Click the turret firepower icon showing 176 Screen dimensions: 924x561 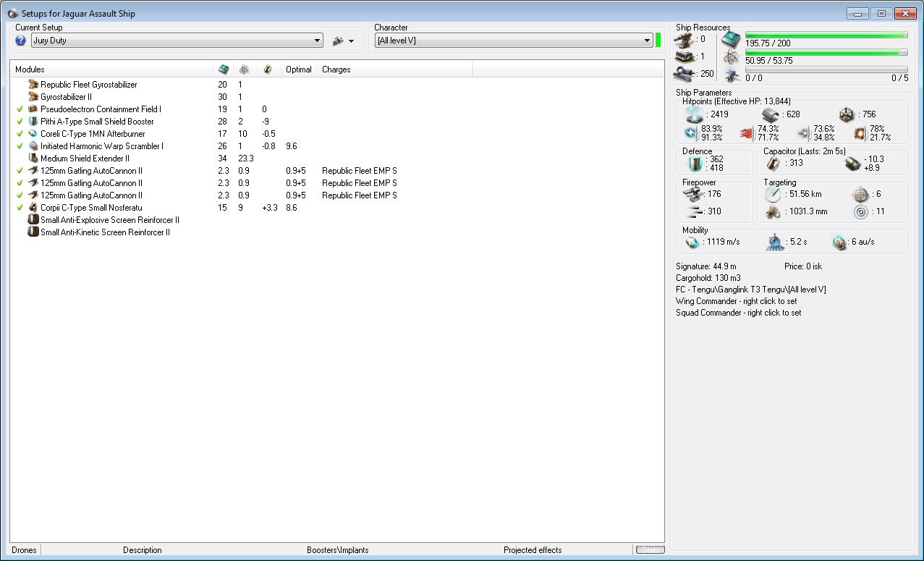(x=693, y=194)
